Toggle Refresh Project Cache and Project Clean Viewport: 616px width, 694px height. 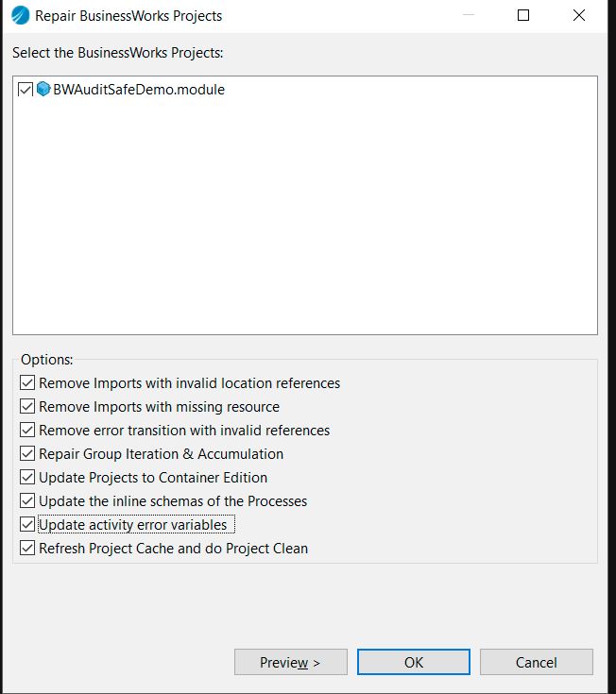pos(26,549)
